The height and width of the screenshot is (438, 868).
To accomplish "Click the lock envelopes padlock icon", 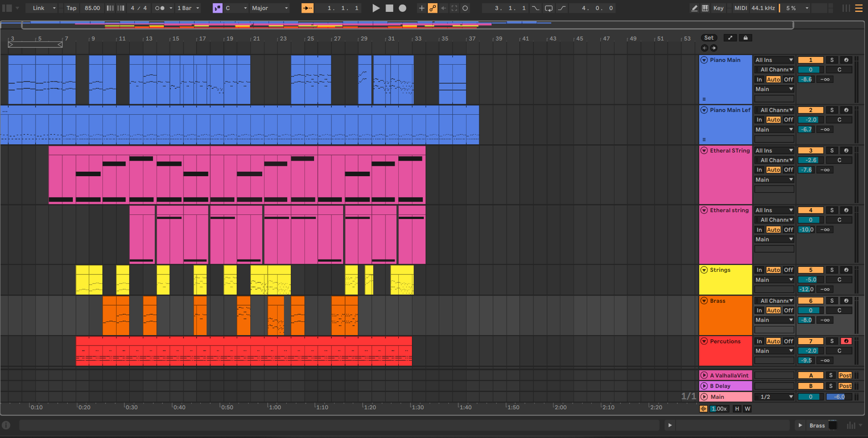I will click(x=746, y=38).
